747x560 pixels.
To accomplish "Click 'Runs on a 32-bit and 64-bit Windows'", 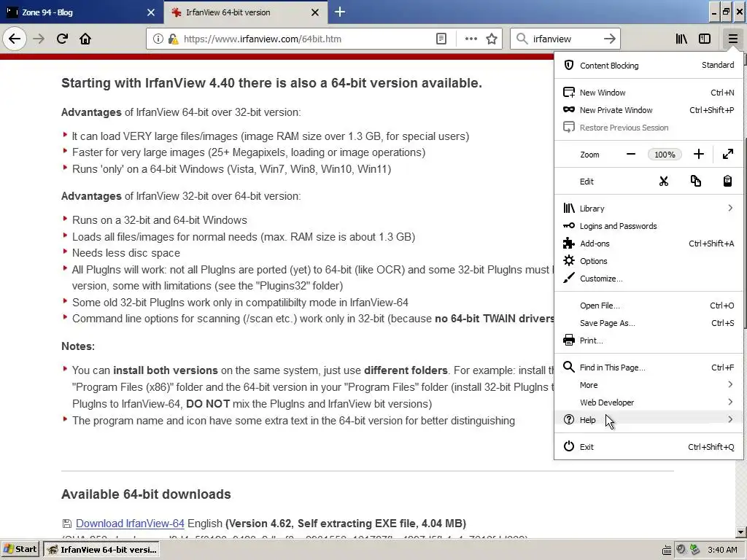I will (160, 220).
